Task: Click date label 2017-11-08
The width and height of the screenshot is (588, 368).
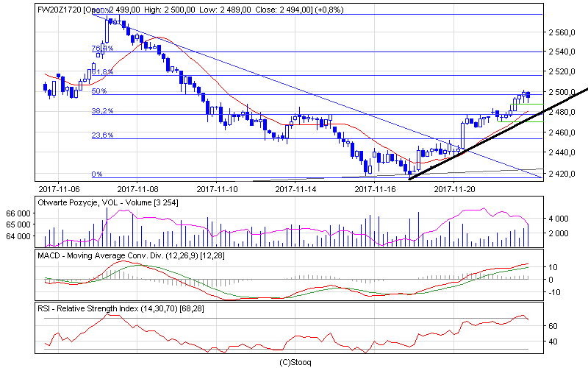Action: 137,189
